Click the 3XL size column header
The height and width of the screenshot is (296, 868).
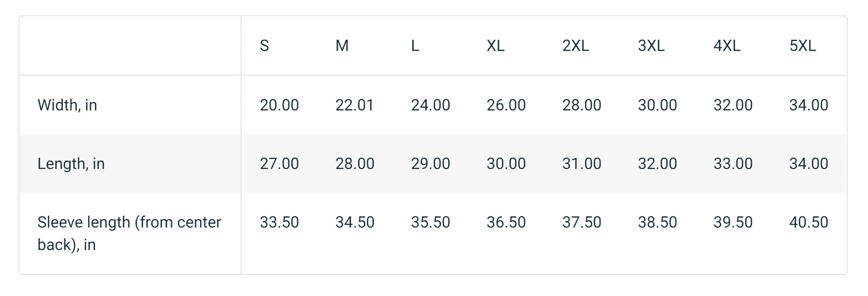[651, 46]
